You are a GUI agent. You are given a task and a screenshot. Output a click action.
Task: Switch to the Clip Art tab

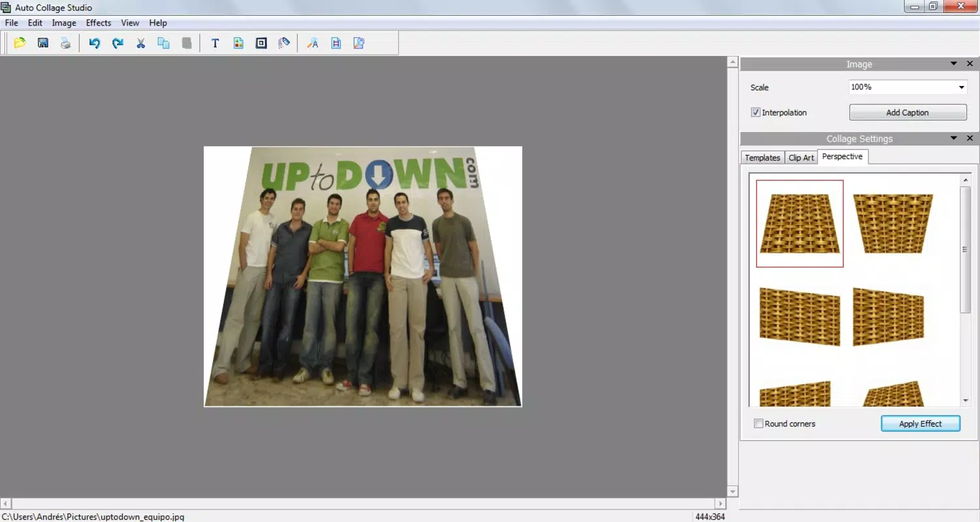pyautogui.click(x=801, y=158)
